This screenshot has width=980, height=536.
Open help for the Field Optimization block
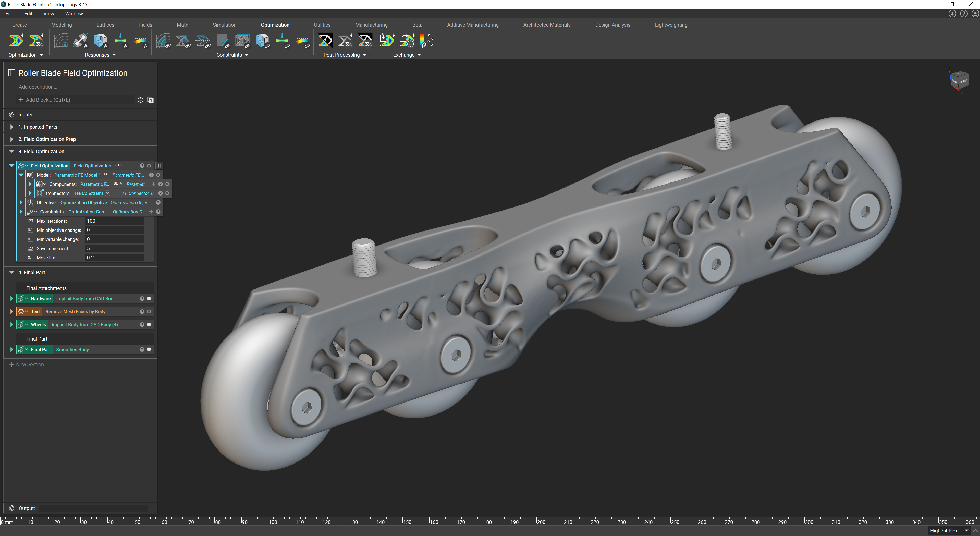click(x=142, y=165)
